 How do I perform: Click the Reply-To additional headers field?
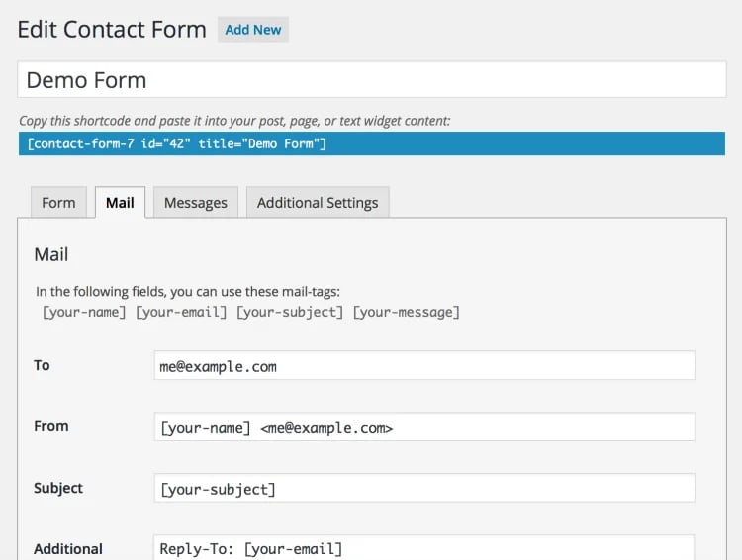424,547
